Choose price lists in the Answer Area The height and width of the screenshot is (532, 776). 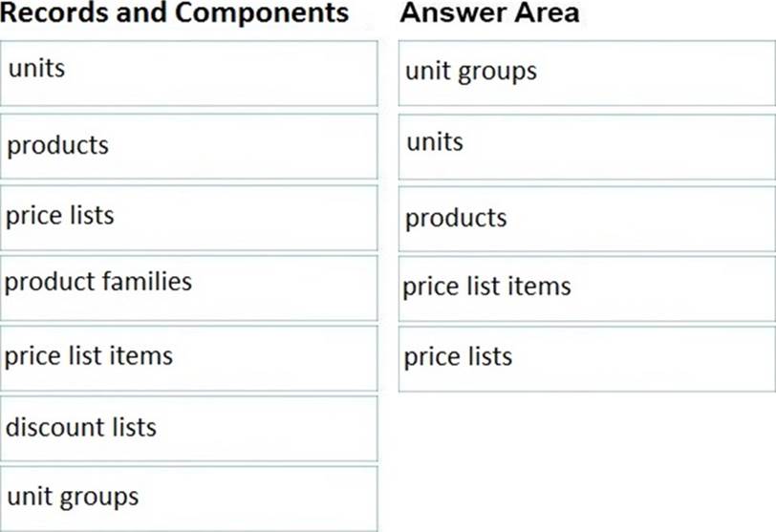pyautogui.click(x=586, y=359)
